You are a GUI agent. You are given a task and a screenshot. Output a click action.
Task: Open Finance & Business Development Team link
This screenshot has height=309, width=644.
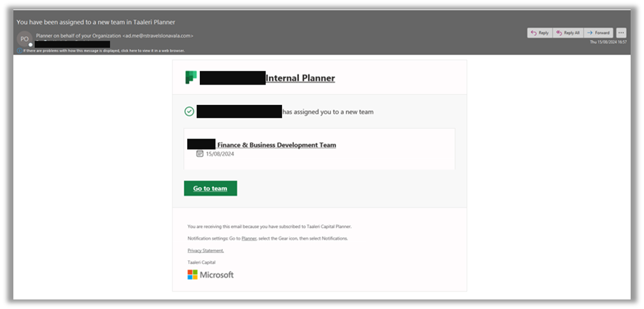276,145
